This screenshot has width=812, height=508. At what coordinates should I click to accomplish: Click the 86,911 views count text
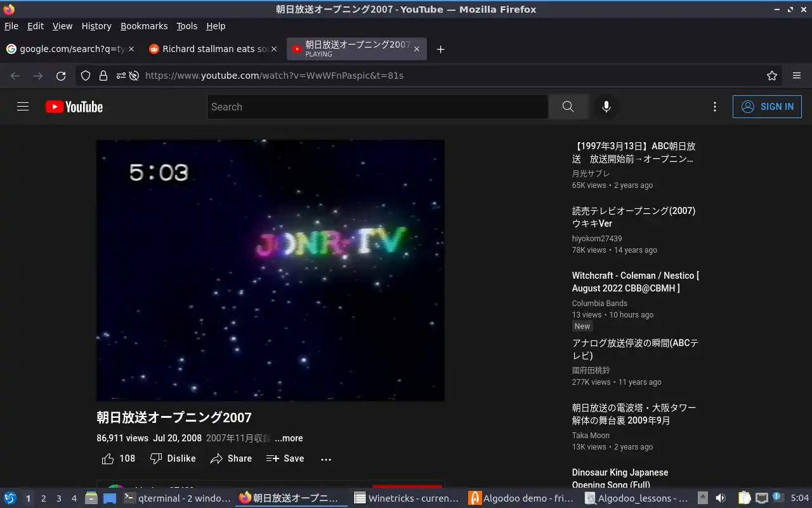122,438
